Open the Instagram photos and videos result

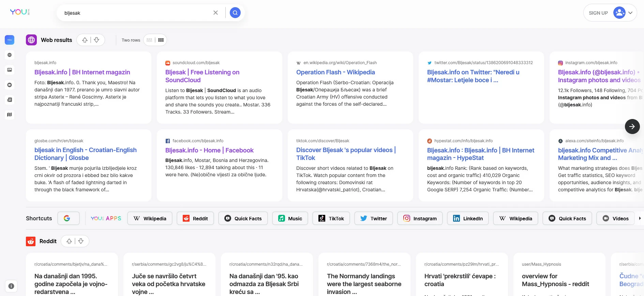(599, 76)
